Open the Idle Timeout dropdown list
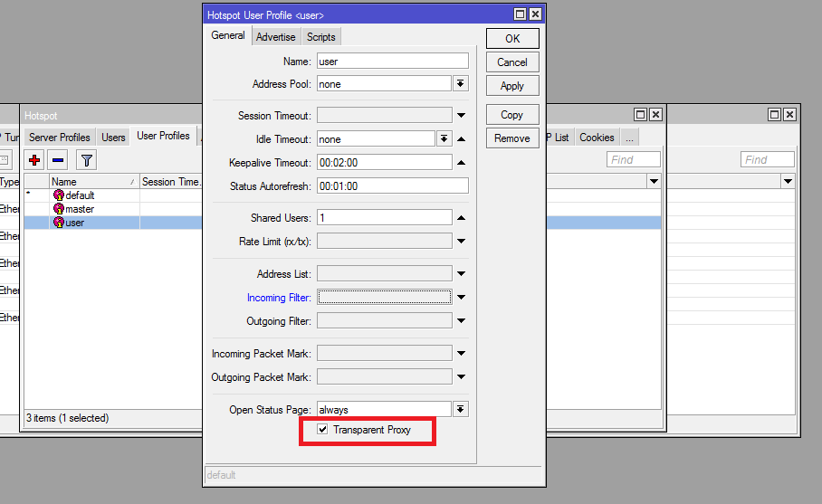 (x=444, y=138)
